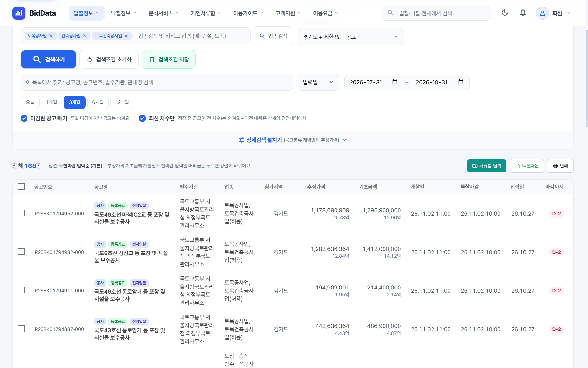Click the 서류함 담기 folder button
This screenshot has width=588, height=368.
487,166
